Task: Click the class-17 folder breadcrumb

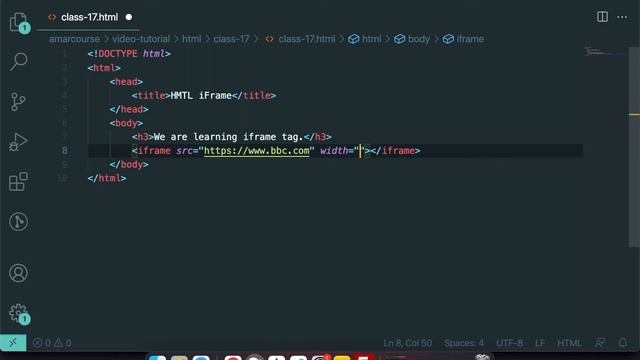Action: coord(231,39)
